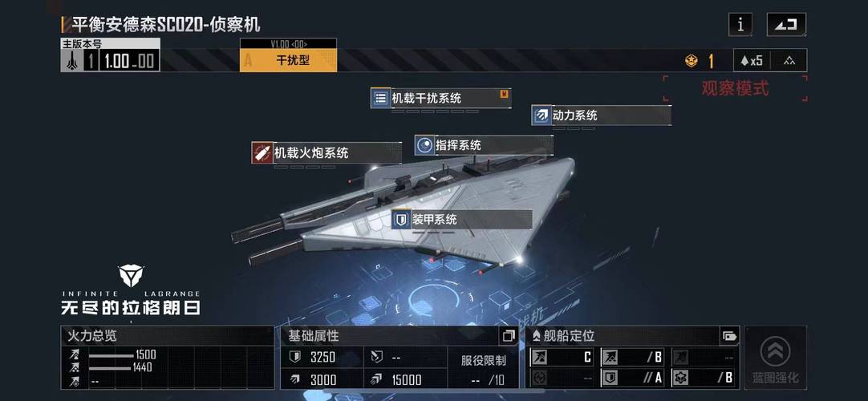Toggle the x5 ship count view
This screenshot has width=868, height=401.
pos(751,60)
